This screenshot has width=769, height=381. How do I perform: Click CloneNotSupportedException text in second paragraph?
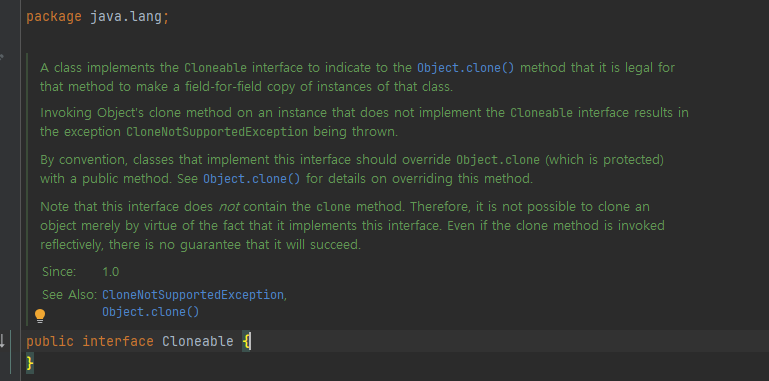tap(217, 132)
